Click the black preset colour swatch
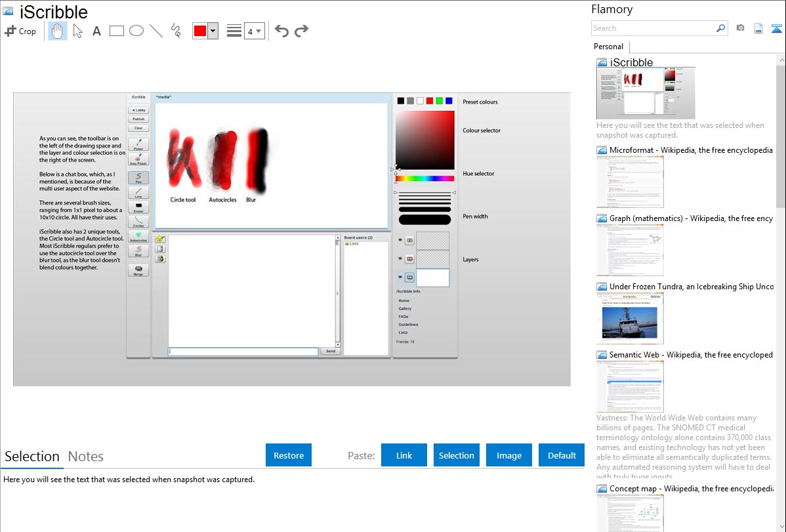 pos(400,101)
